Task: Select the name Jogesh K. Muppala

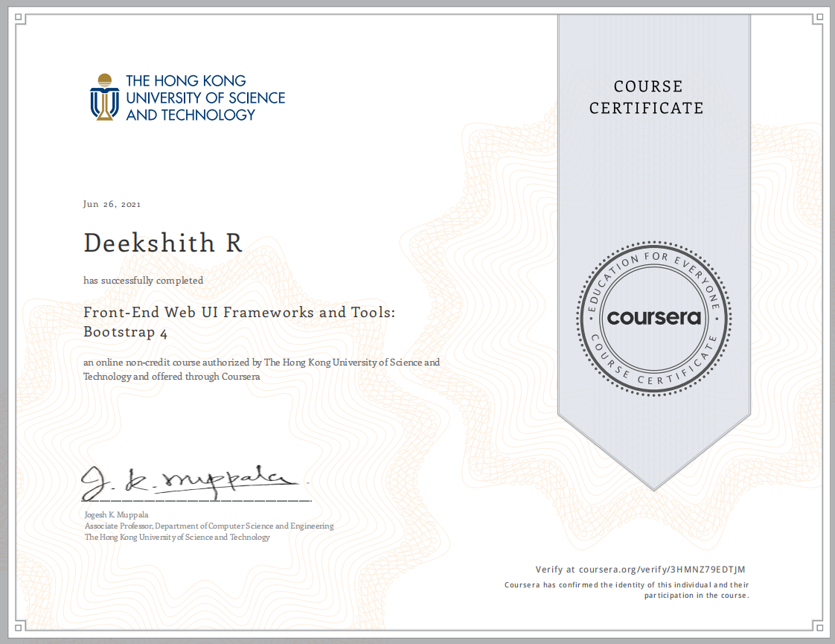Action: point(117,514)
